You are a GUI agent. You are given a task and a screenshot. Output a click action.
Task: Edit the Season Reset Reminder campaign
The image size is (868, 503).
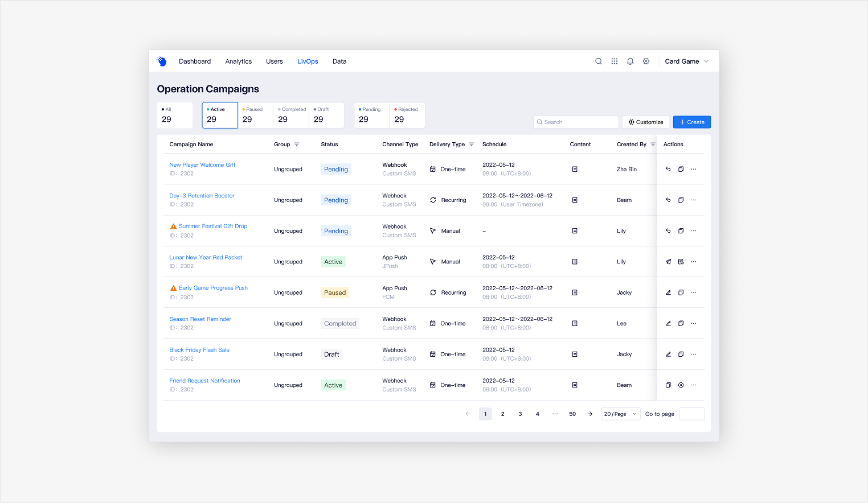[x=668, y=324]
